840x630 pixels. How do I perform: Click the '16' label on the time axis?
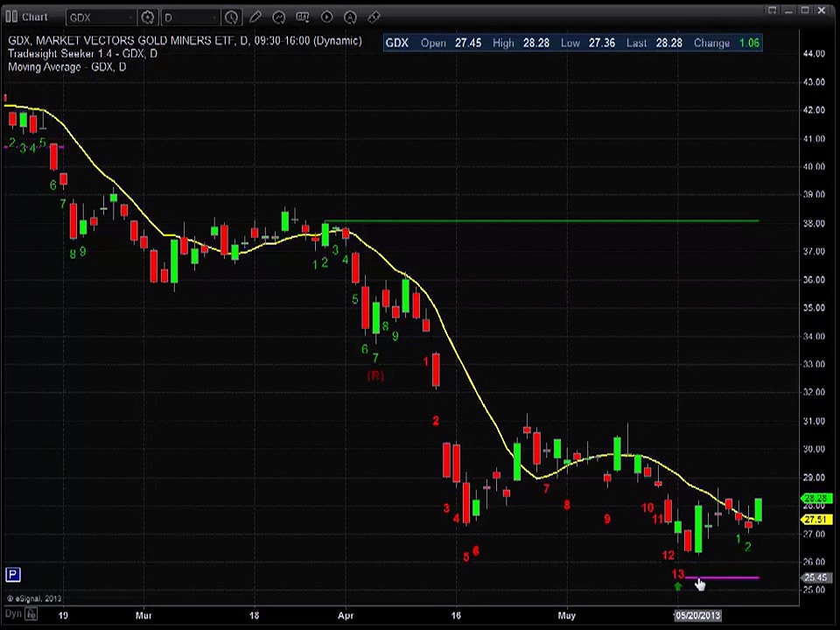[x=456, y=615]
